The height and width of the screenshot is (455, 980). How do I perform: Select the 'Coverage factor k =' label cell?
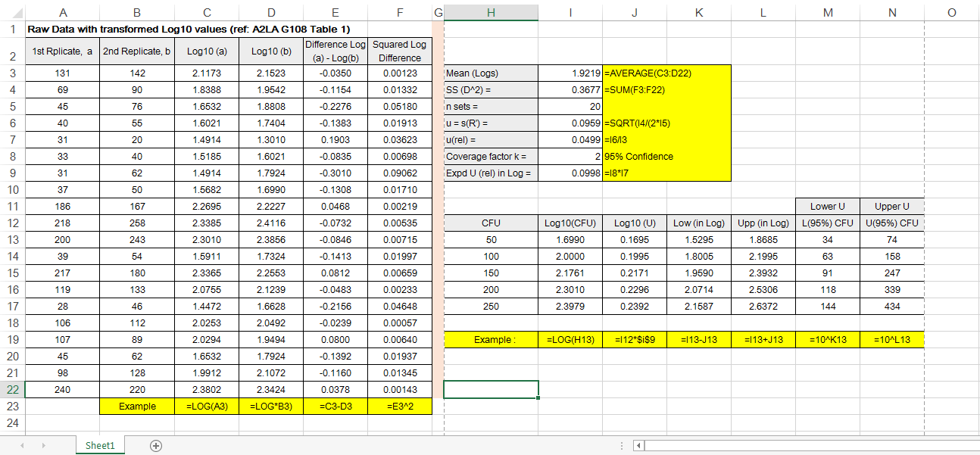[491, 157]
